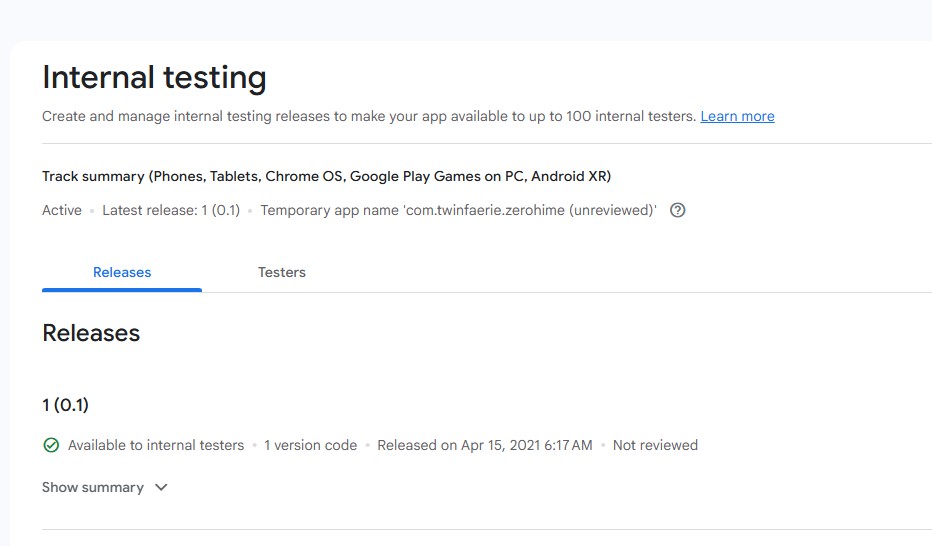The image size is (932, 546).
Task: Click the release title 1 (0.1)
Action: (65, 405)
